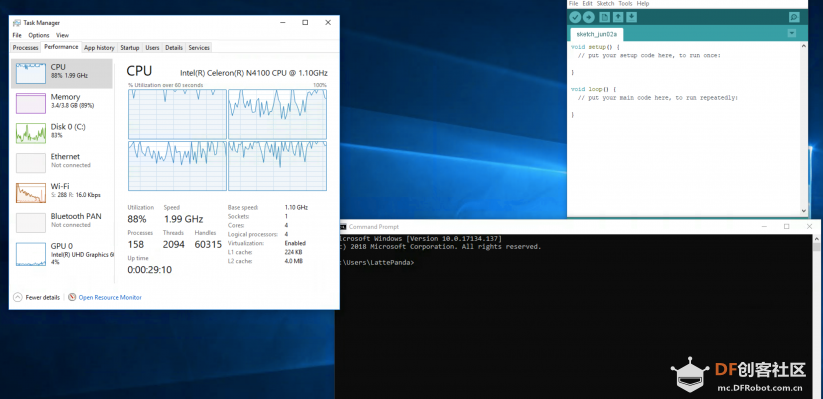823x399 pixels.
Task: Select the CPU performance graph thumbnail
Action: pos(31,74)
